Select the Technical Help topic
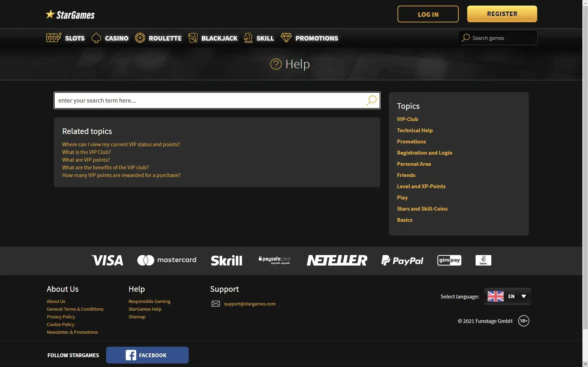 click(x=415, y=130)
